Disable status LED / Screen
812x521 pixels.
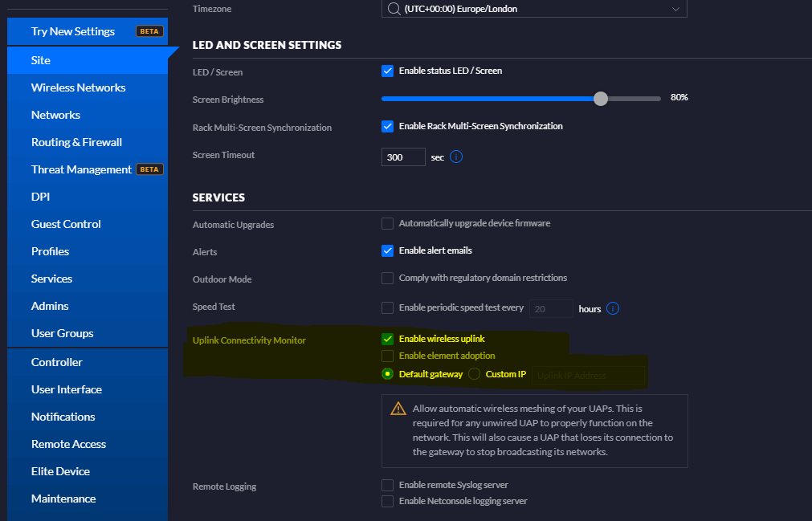point(388,71)
